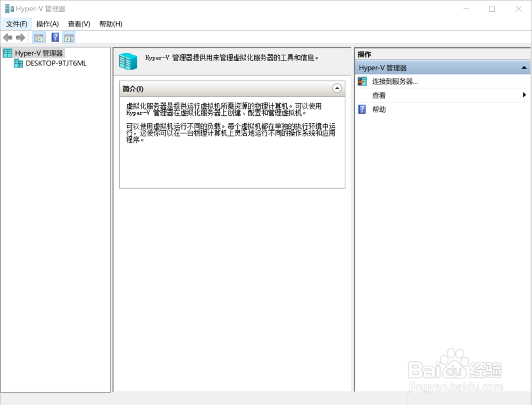Click the back navigation arrow in the toolbar

pos(7,37)
